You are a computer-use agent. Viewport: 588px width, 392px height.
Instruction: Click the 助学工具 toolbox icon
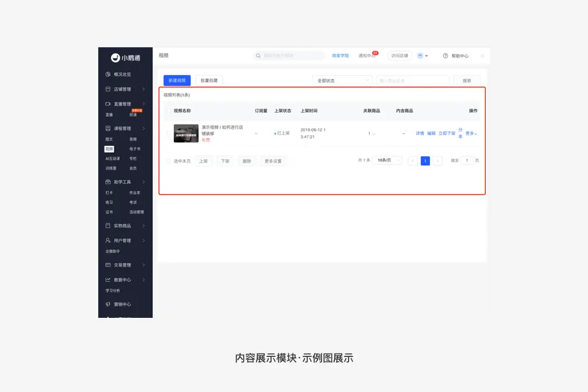108,182
